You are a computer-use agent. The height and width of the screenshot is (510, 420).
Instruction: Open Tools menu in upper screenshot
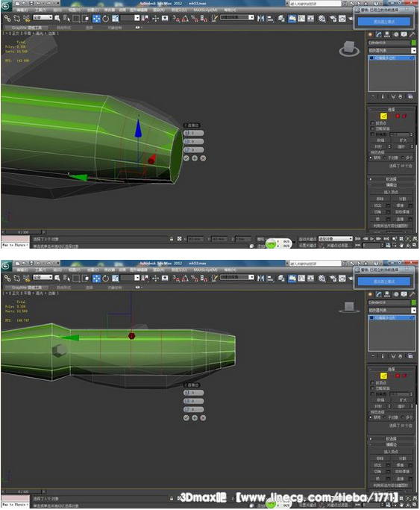pos(40,10)
